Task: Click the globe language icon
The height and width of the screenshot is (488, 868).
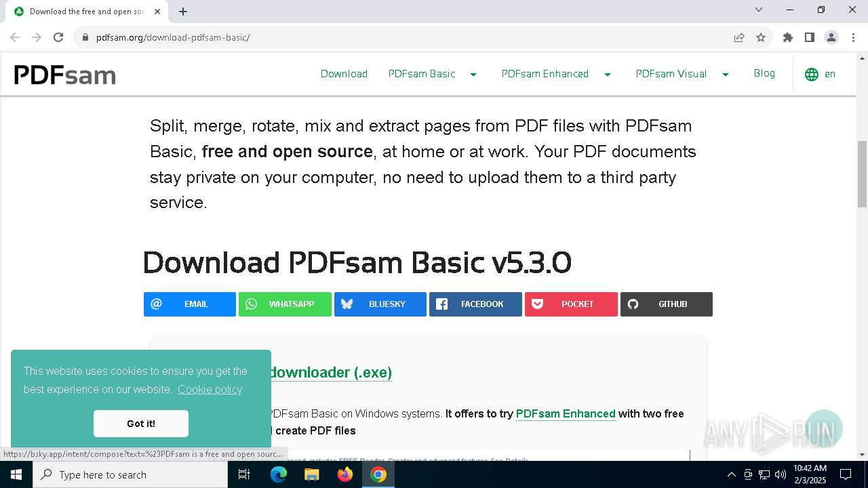Action: pos(812,75)
